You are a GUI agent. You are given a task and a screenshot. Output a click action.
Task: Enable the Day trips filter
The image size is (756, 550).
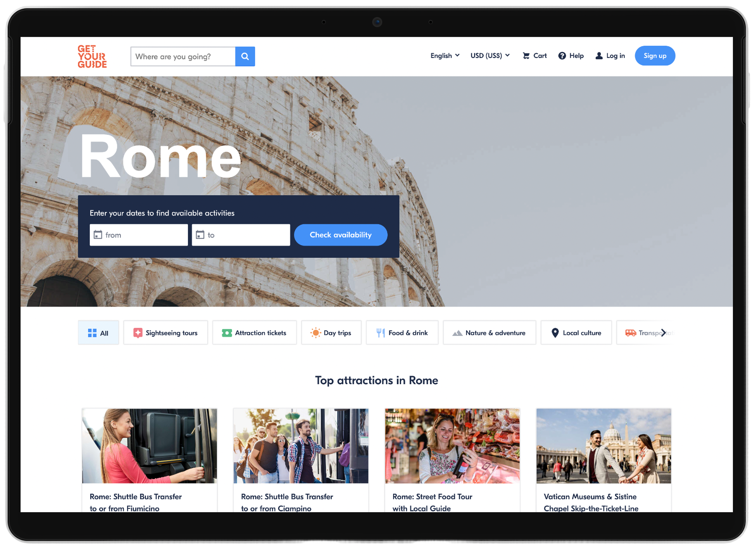click(331, 332)
